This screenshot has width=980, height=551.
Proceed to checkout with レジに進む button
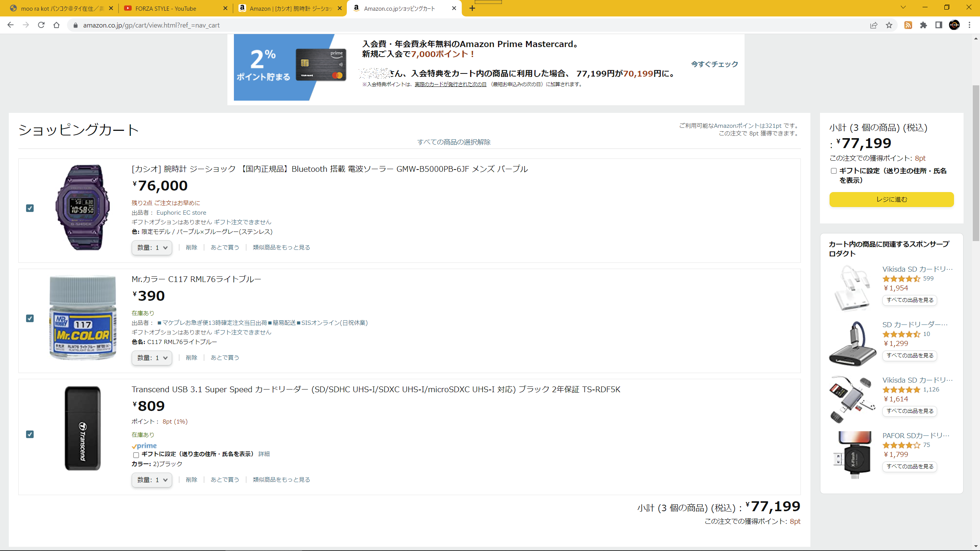pyautogui.click(x=892, y=199)
